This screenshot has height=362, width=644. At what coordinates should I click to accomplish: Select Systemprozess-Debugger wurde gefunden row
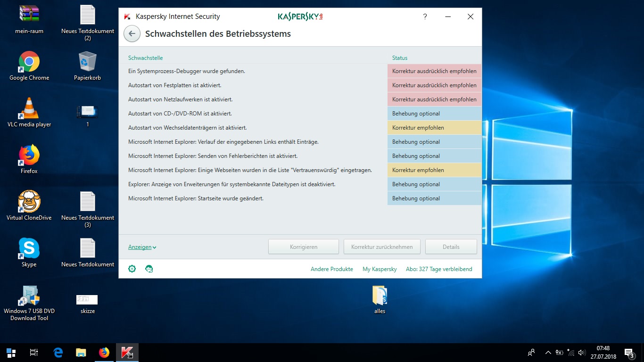tap(300, 71)
